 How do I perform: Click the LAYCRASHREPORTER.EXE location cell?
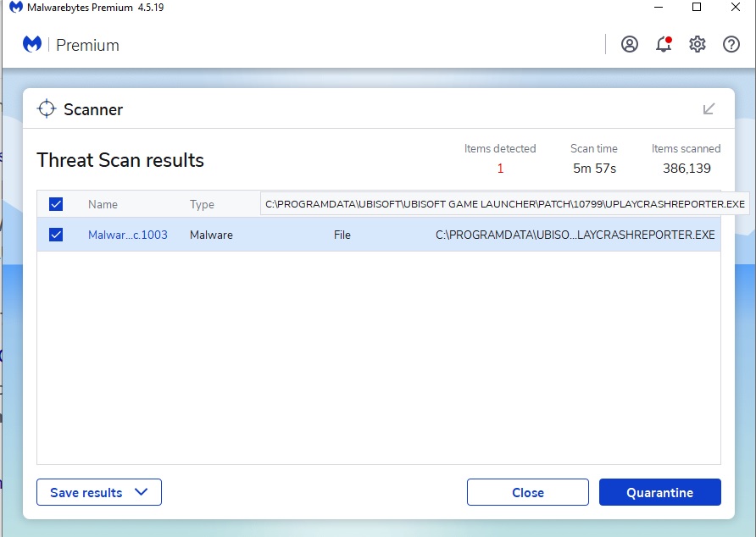(x=575, y=235)
